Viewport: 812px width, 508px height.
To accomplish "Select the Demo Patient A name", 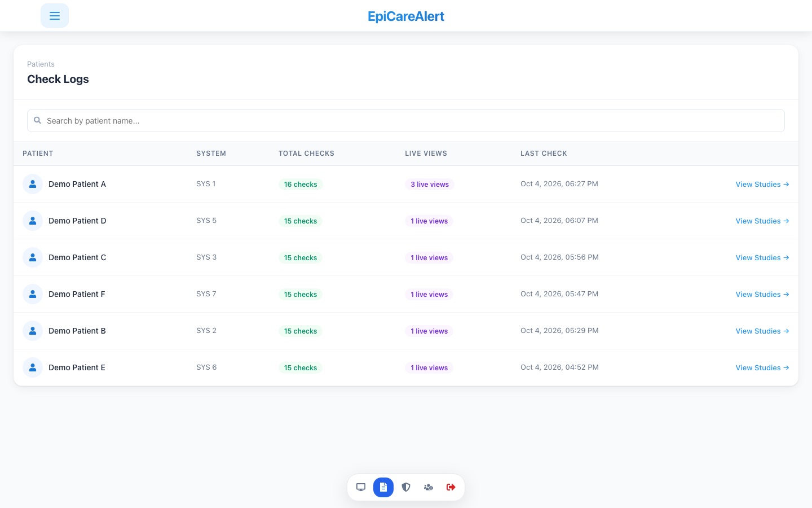I will [x=77, y=184].
